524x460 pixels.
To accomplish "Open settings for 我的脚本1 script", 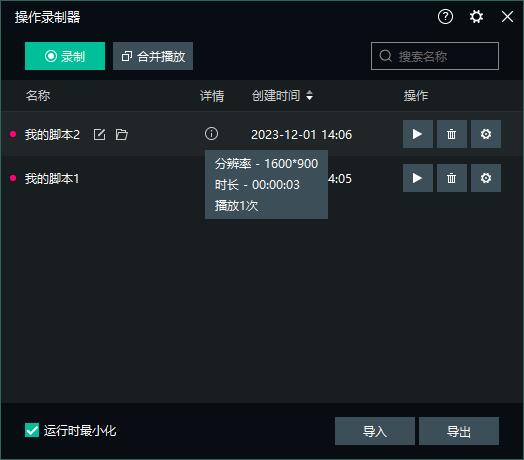I will click(x=486, y=178).
